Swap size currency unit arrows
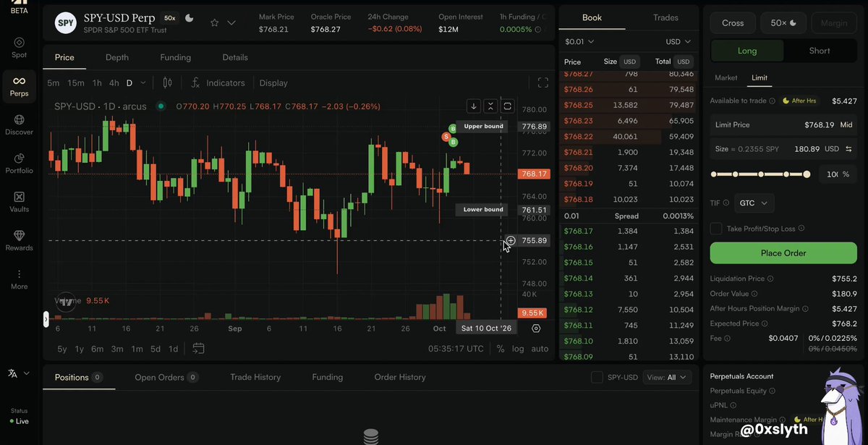 [848, 148]
